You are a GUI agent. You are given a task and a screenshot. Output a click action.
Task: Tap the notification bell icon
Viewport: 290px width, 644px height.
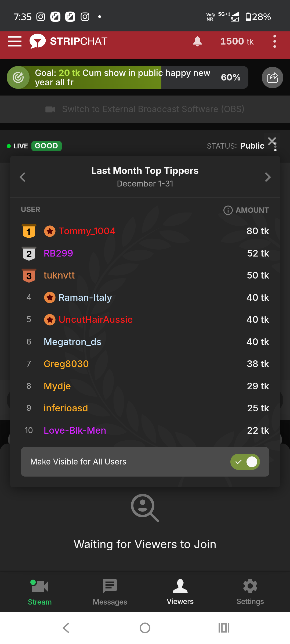tap(197, 41)
